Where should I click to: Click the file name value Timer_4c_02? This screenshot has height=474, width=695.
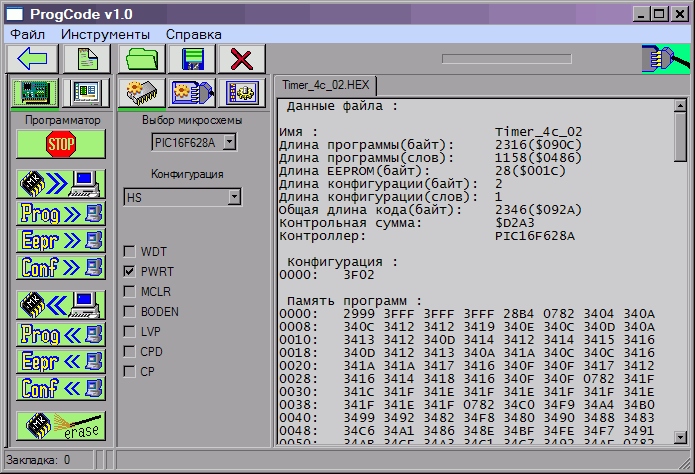[x=539, y=132]
